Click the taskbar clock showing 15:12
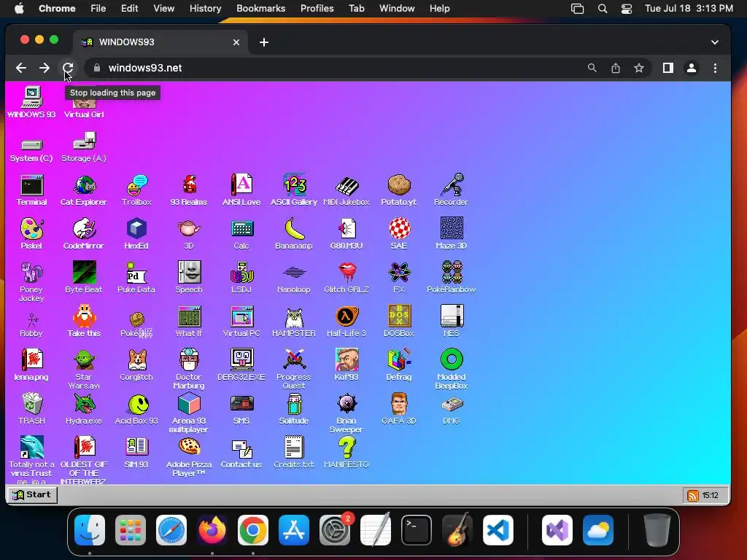The height and width of the screenshot is (560, 747). tap(711, 495)
